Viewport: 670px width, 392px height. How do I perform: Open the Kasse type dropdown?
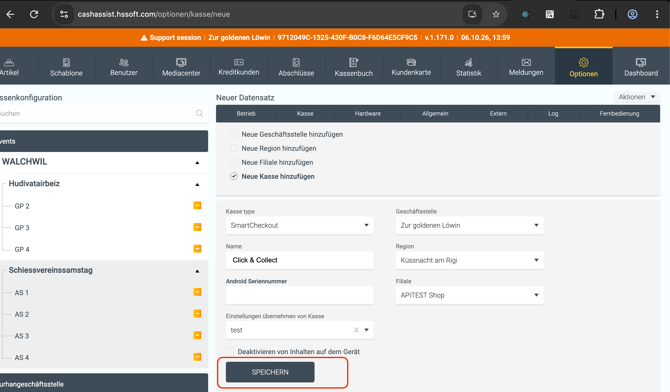pyautogui.click(x=300, y=225)
